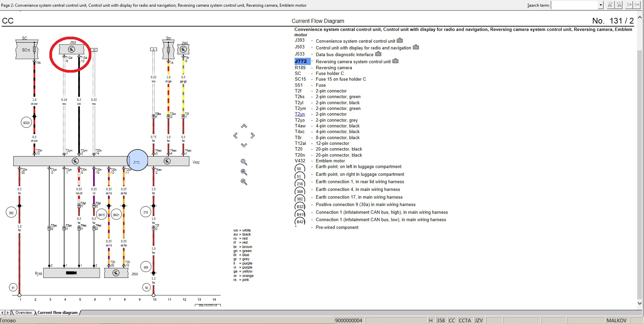This screenshot has width=644, height=324.
Task: Click the decrease indent arrow icon
Action: [629, 5]
